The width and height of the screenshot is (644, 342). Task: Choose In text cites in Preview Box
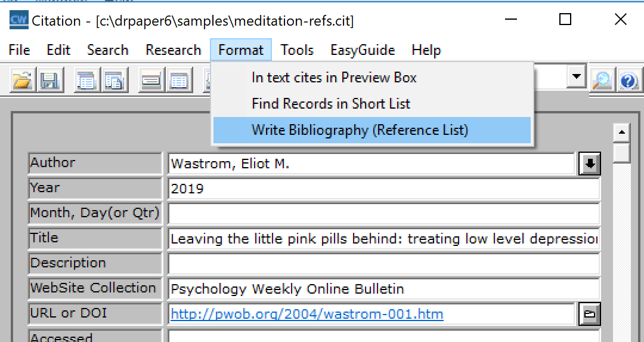pos(334,78)
